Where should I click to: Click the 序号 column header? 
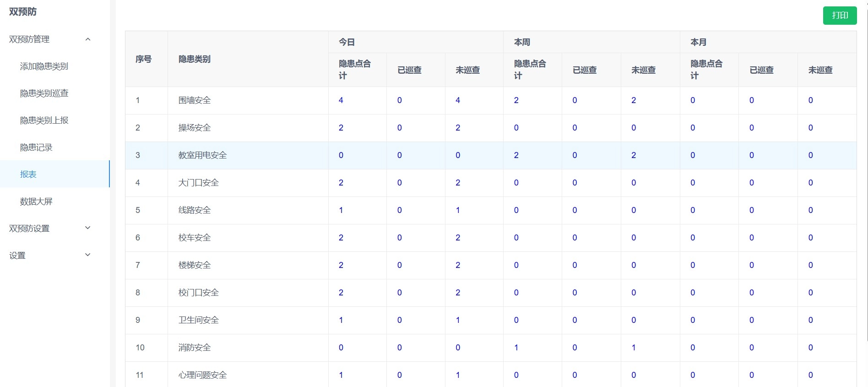[x=143, y=59]
